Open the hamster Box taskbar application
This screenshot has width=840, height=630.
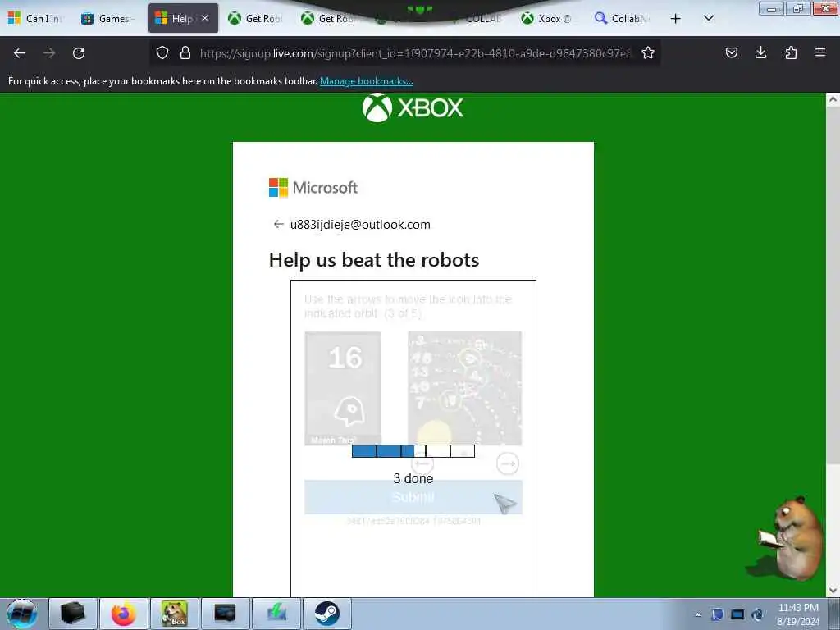pyautogui.click(x=175, y=614)
